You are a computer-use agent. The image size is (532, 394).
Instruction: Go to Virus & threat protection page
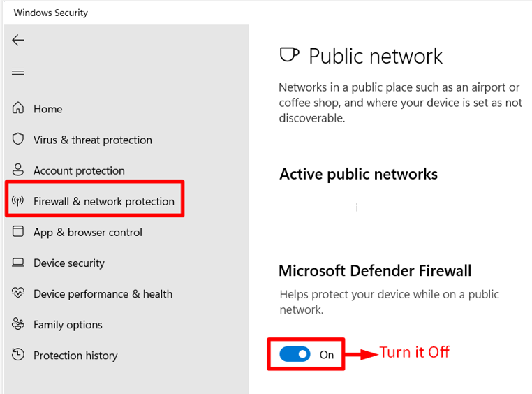(93, 140)
